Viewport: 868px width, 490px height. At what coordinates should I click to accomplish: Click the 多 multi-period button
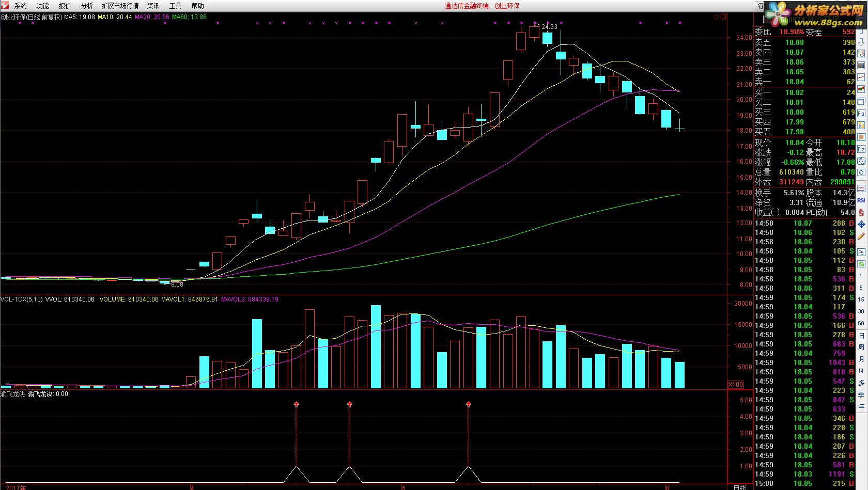coord(861,383)
